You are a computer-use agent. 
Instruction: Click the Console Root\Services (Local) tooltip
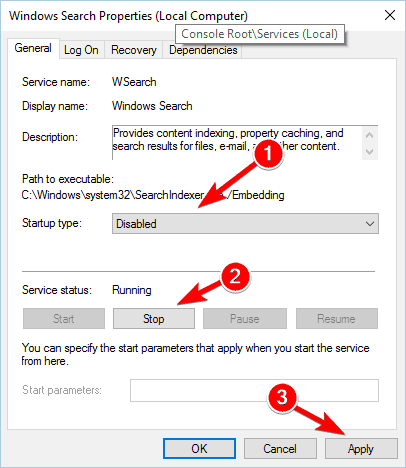[260, 34]
